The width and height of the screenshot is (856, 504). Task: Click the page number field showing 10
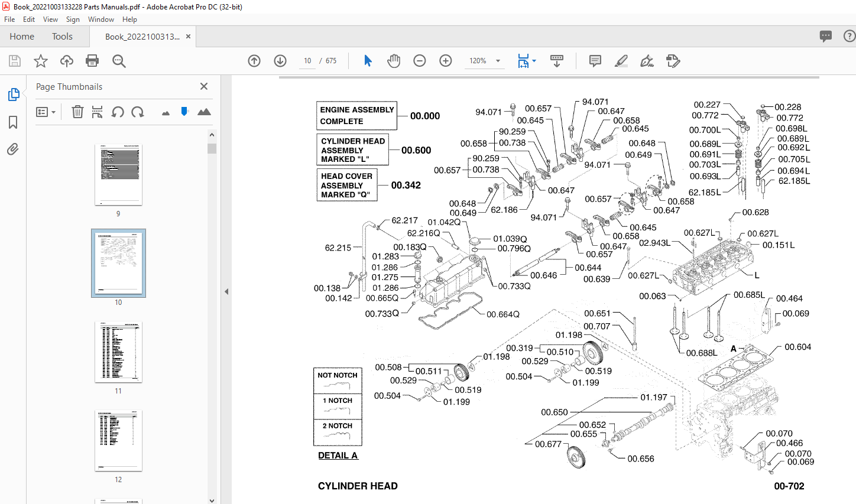pyautogui.click(x=307, y=61)
